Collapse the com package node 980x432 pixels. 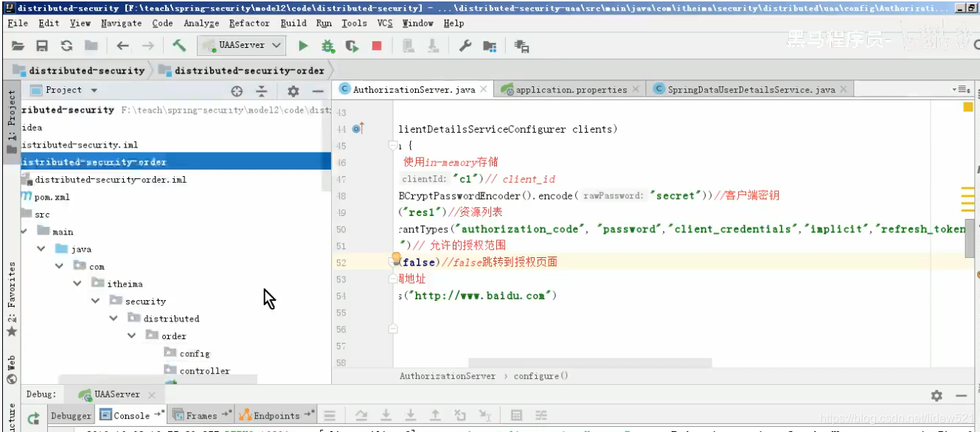pyautogui.click(x=60, y=266)
